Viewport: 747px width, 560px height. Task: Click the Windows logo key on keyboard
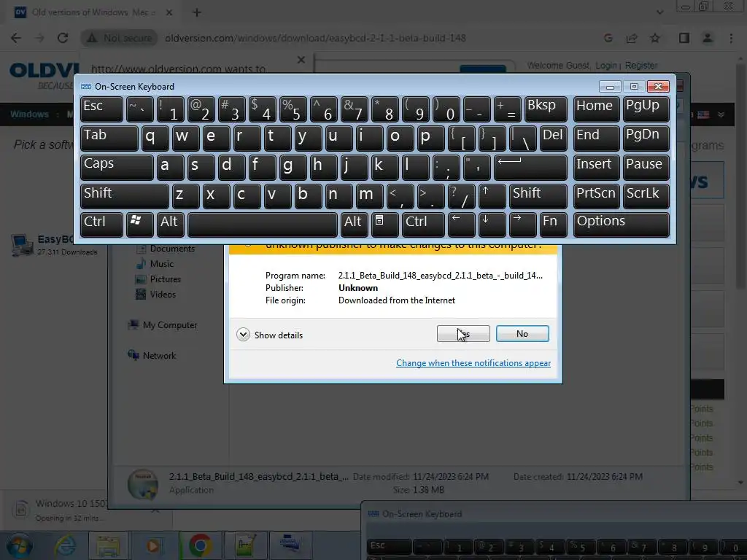click(139, 225)
